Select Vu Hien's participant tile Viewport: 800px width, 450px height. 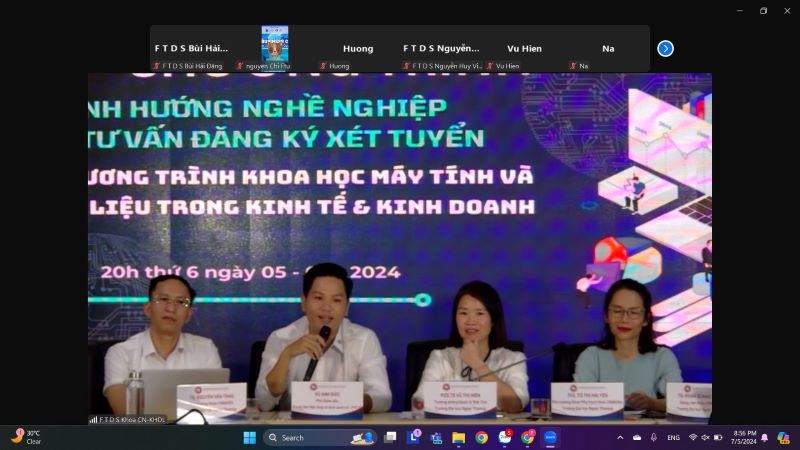pos(524,49)
